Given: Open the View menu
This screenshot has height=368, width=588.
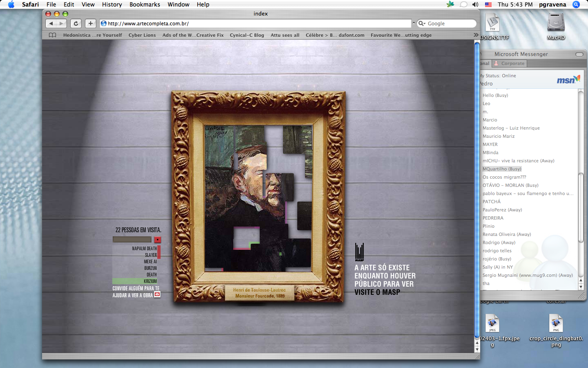Looking at the screenshot, I should pos(88,4).
